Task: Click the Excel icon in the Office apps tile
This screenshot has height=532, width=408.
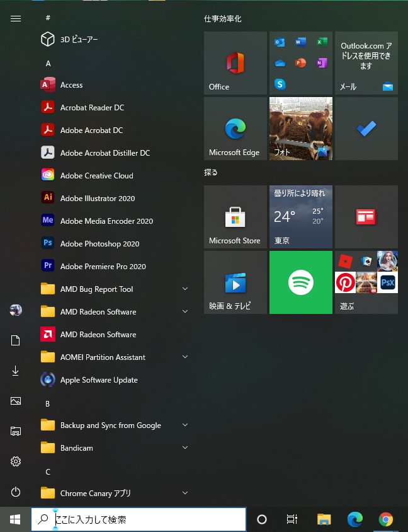Action: [x=322, y=42]
